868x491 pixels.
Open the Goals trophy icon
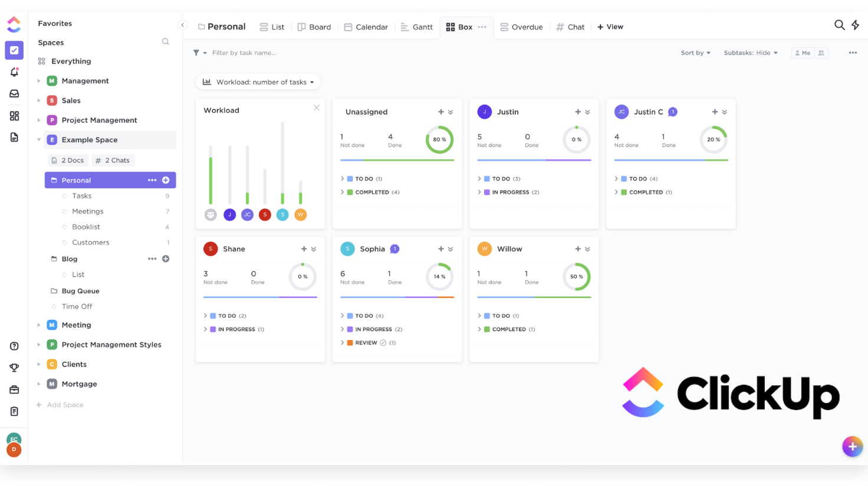14,368
